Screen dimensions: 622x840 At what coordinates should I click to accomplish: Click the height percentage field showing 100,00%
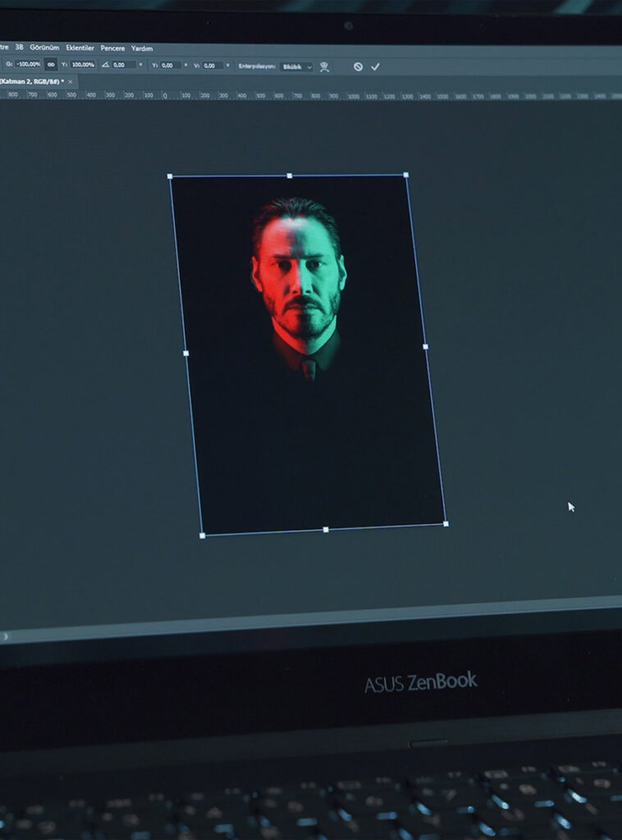pyautogui.click(x=82, y=64)
